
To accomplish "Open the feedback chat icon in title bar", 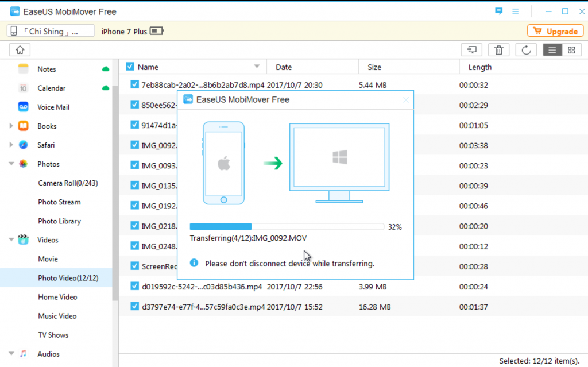I will (x=499, y=11).
